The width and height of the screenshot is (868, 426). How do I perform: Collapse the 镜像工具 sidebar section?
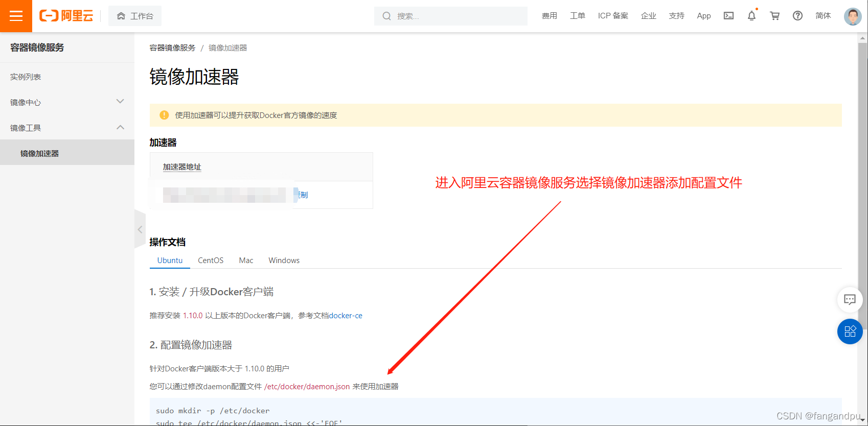click(67, 128)
